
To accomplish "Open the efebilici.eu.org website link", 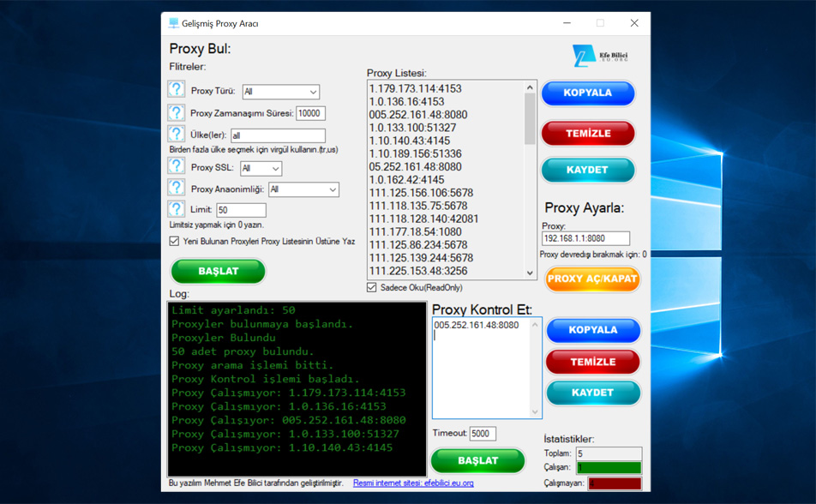I will [413, 483].
